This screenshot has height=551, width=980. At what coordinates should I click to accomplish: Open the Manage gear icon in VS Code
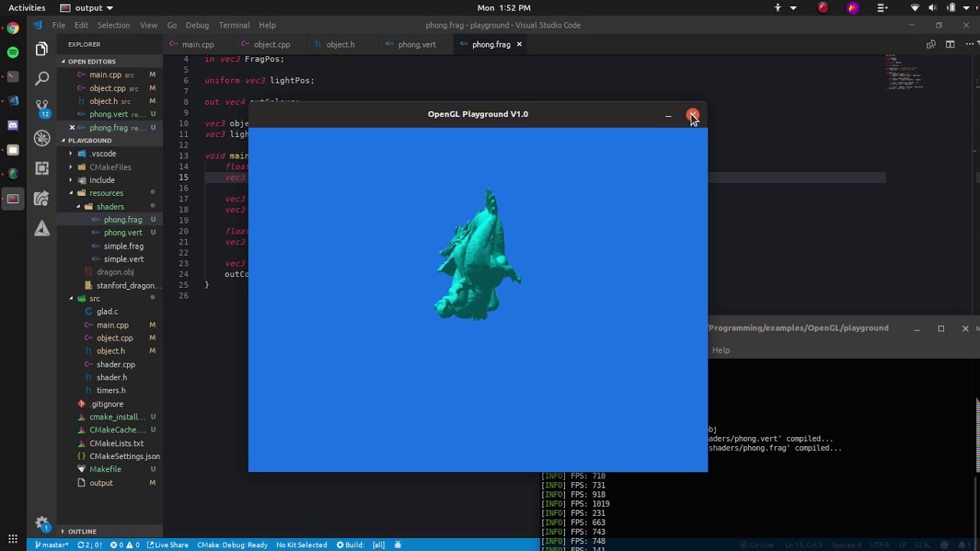point(42,523)
